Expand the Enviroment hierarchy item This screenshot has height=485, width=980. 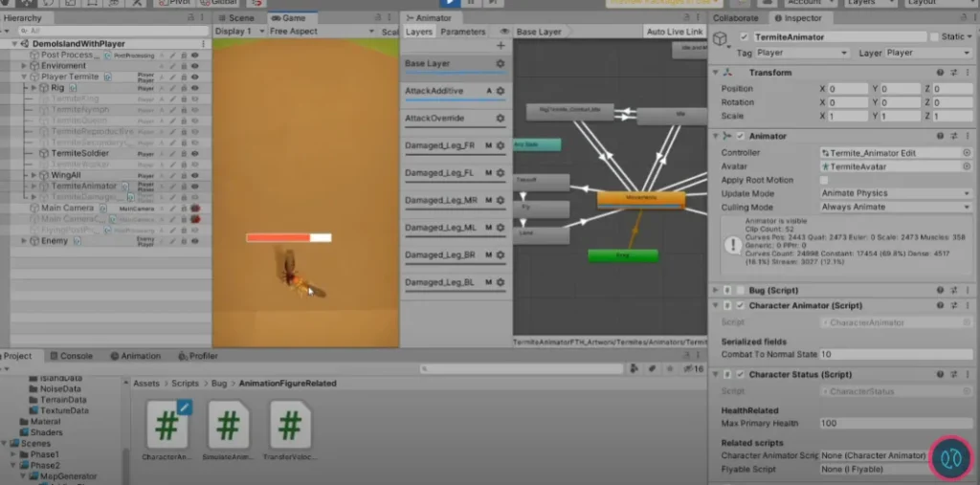25,66
